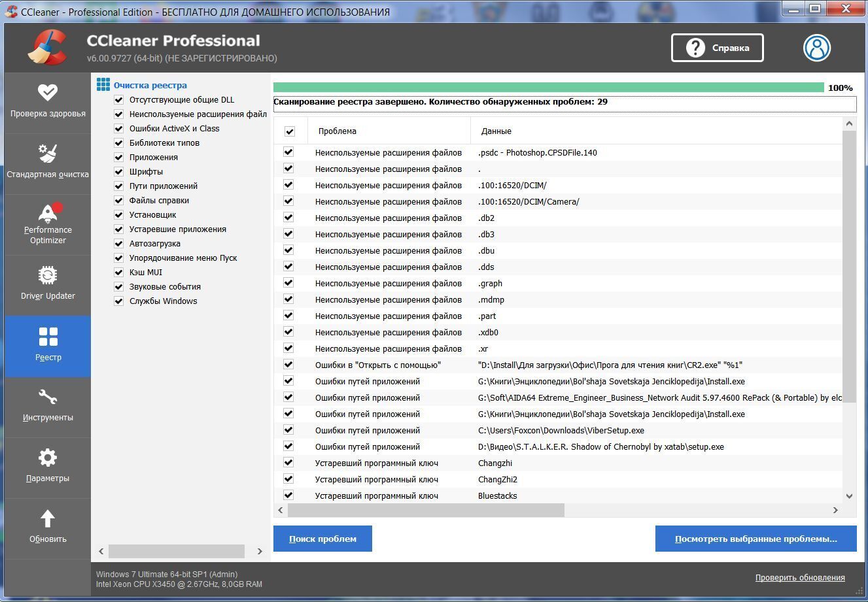Image resolution: width=868 pixels, height=602 pixels.
Task: Select the S.T.A.L.K.E.R. setup.exe row
Action: coord(559,446)
